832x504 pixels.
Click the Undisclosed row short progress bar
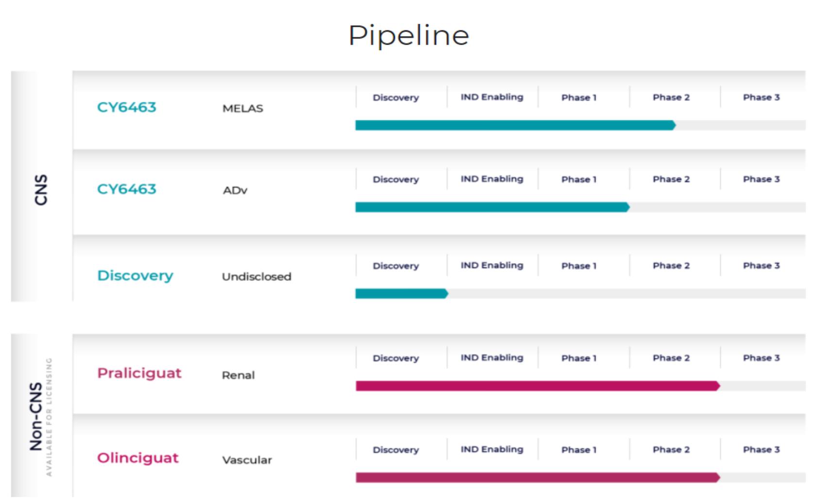coord(401,294)
